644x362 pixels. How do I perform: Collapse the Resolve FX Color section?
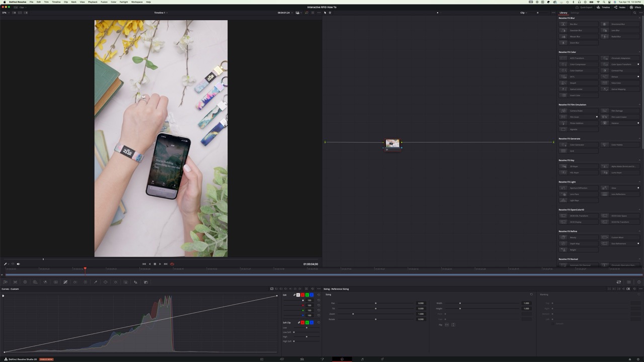(640, 52)
